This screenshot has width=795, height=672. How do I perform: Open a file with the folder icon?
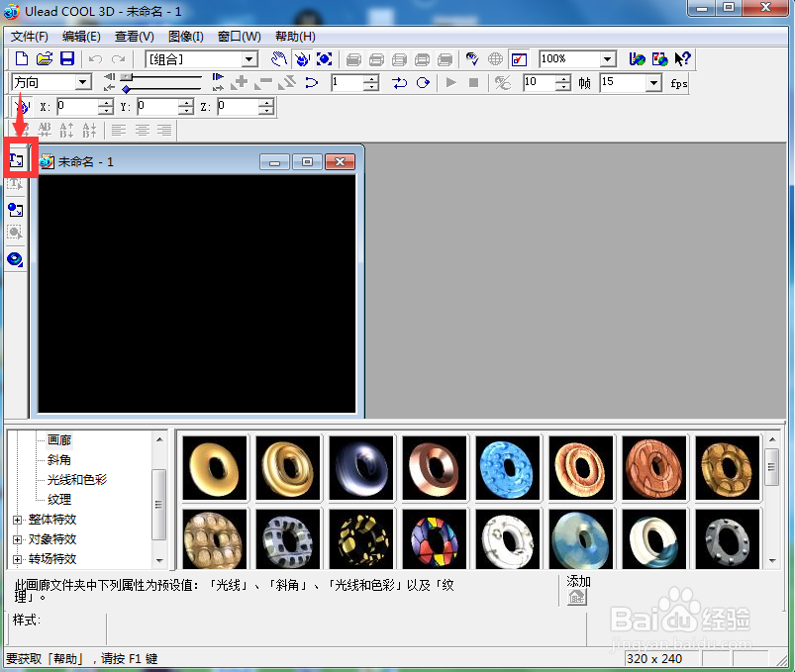pyautogui.click(x=45, y=59)
